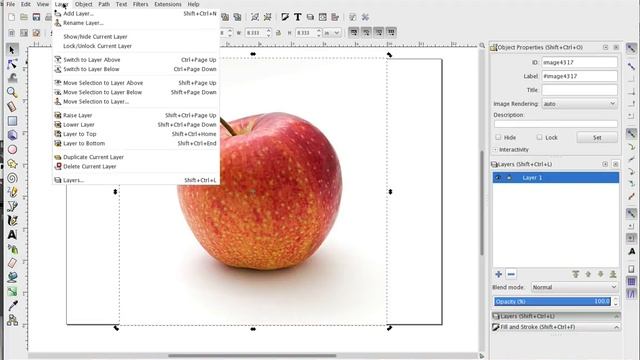Toggle first affect-transform button in toolbar

[354, 32]
